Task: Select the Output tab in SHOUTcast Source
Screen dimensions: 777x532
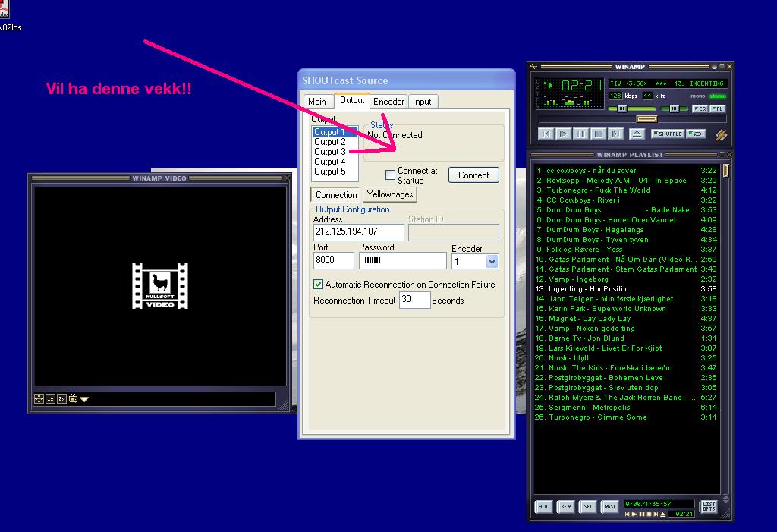Action: 352,100
